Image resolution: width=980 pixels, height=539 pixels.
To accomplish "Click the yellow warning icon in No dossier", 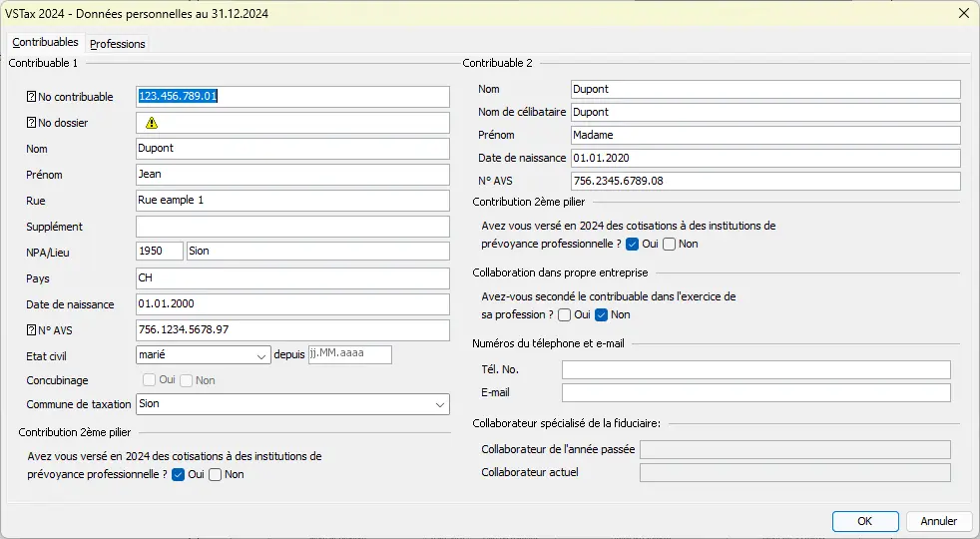I will 152,123.
